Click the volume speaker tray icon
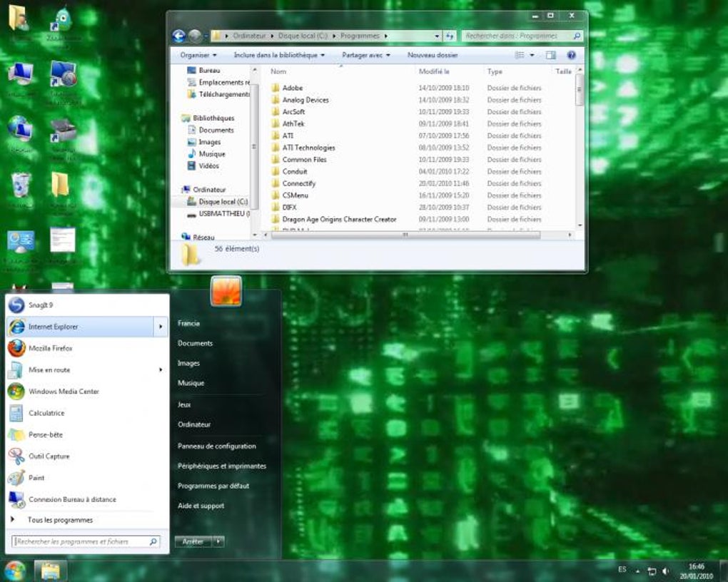 click(x=666, y=571)
